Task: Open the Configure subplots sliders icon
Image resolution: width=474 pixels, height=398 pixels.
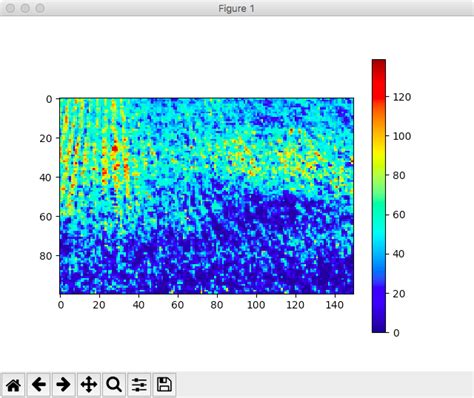Action: (139, 385)
